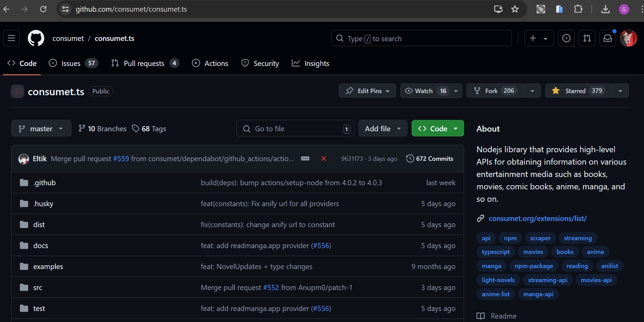This screenshot has width=644, height=322.
Task: Switch to the Code tab
Action: [x=22, y=64]
